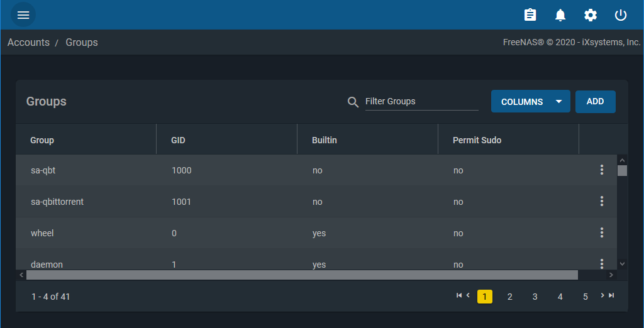This screenshot has width=644, height=328.
Task: Click vertical scrollbar up arrow
Action: coord(622,160)
